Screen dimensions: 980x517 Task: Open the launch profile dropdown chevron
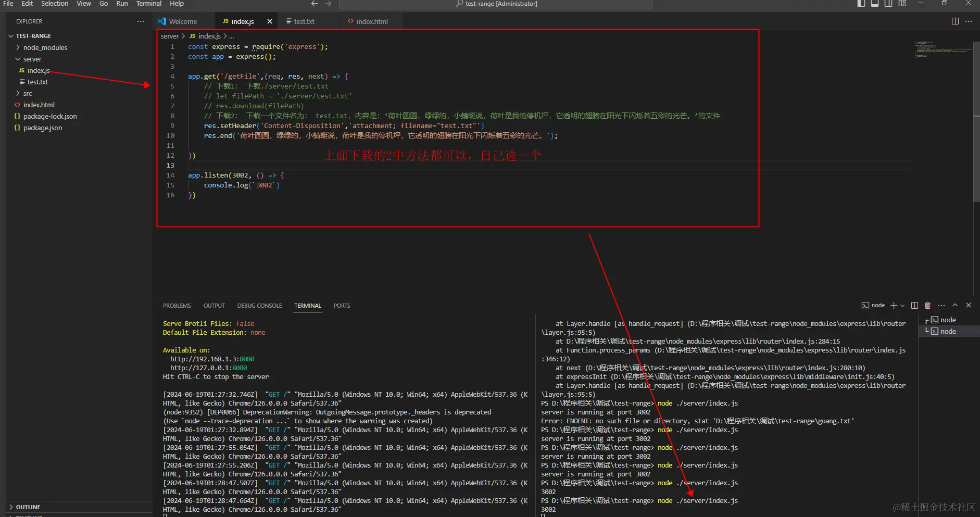[902, 306]
